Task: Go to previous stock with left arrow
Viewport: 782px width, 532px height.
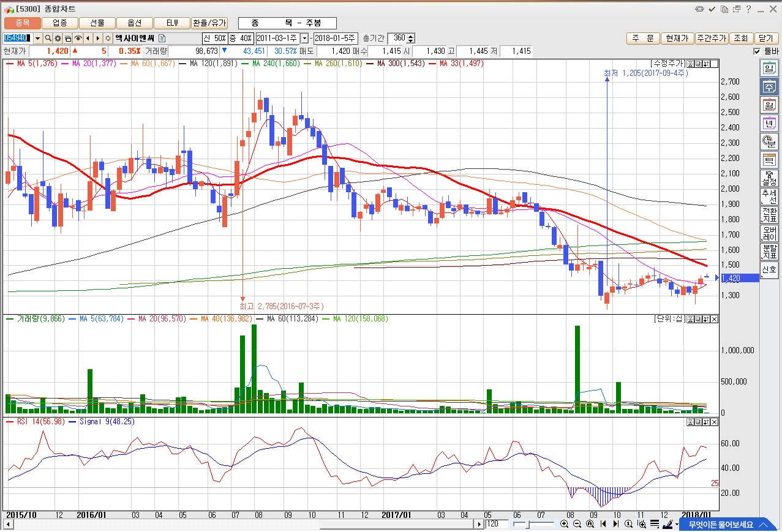Action: pos(88,38)
